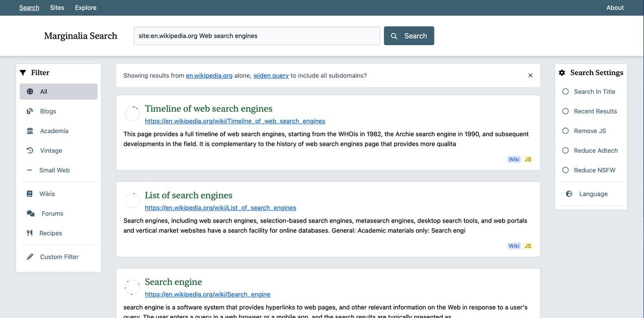Viewport: 644px width, 318px height.
Task: Open the Sites navigation item
Action: click(x=57, y=8)
